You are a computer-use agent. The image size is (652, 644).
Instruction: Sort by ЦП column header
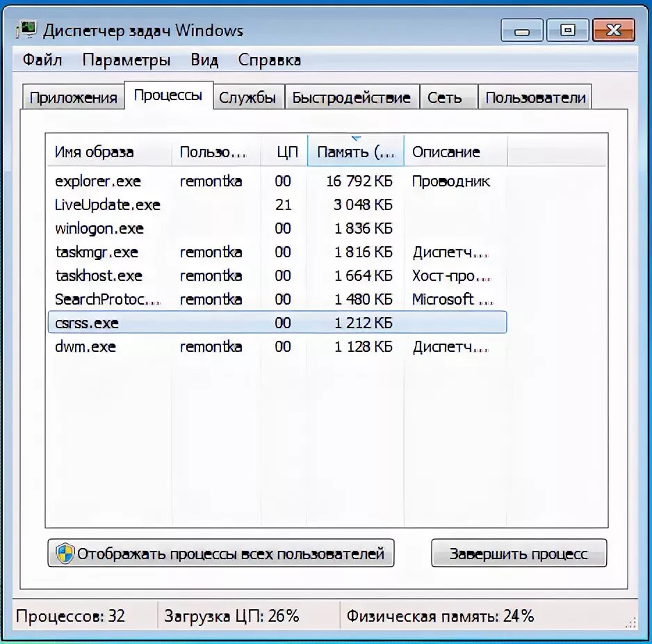[x=284, y=152]
